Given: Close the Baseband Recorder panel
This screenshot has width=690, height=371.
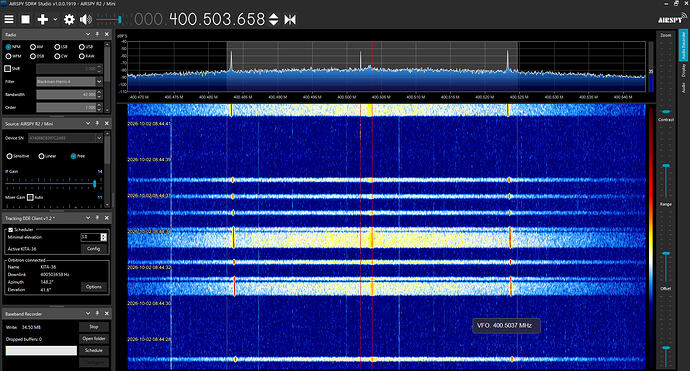Looking at the screenshot, I should [106, 313].
